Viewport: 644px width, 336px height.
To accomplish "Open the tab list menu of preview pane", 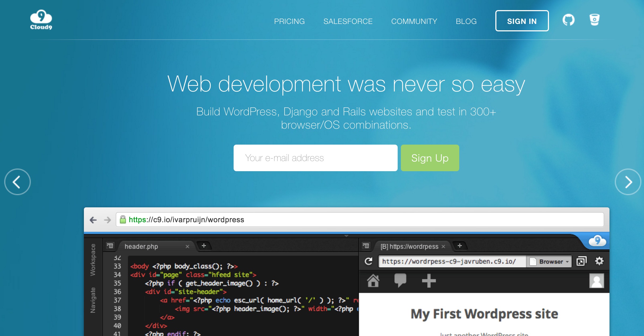I will point(366,246).
